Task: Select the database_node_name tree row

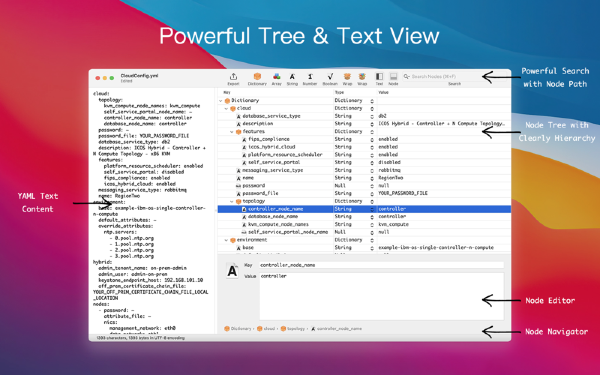Action: tap(364, 217)
